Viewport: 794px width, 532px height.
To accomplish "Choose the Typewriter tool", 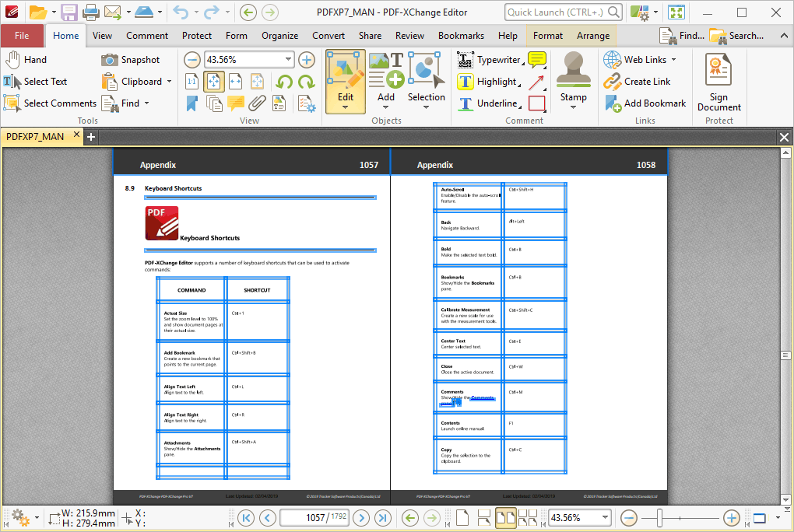I will (x=490, y=60).
